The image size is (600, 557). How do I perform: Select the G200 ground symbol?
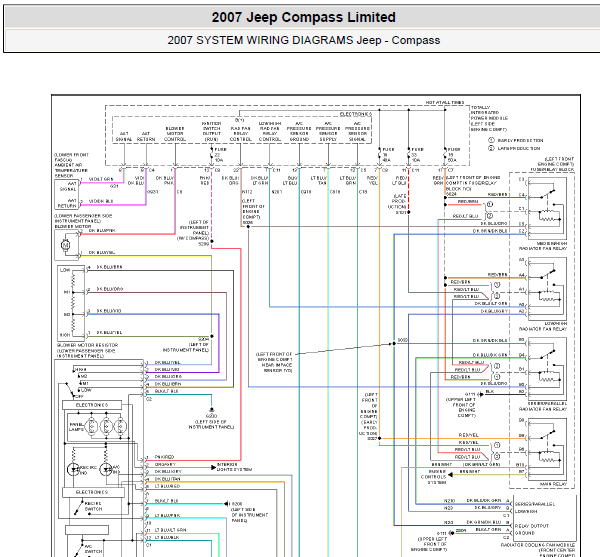click(x=211, y=410)
